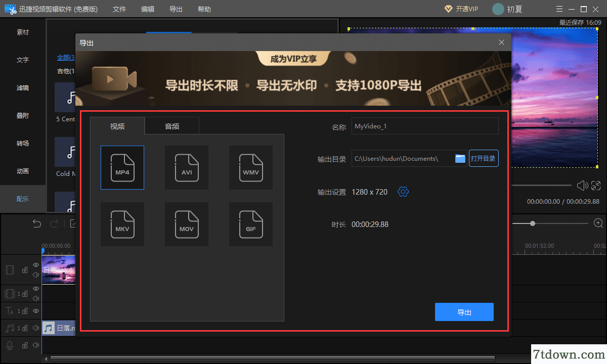607x364 pixels.
Task: Open the 动画 sidebar section
Action: [23, 171]
